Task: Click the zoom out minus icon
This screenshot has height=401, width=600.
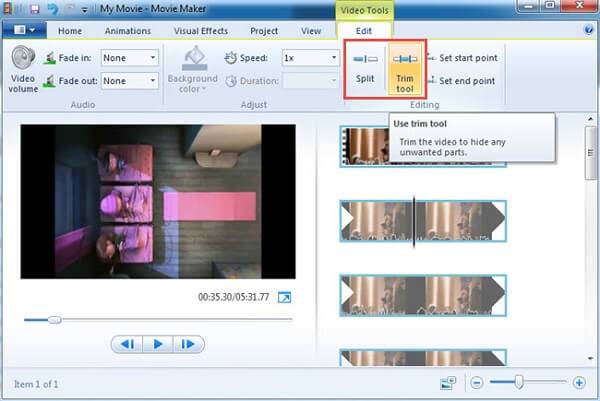Action: (476, 383)
